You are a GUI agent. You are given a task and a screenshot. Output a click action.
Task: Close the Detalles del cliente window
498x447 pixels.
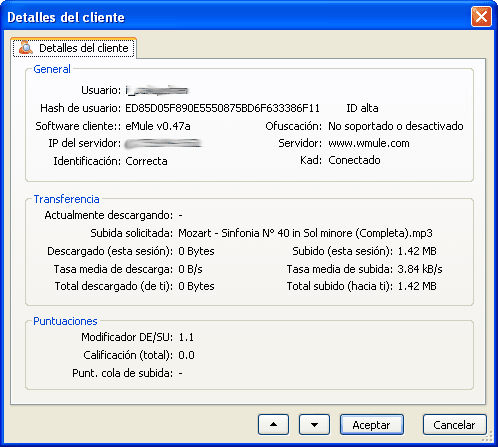pos(481,16)
